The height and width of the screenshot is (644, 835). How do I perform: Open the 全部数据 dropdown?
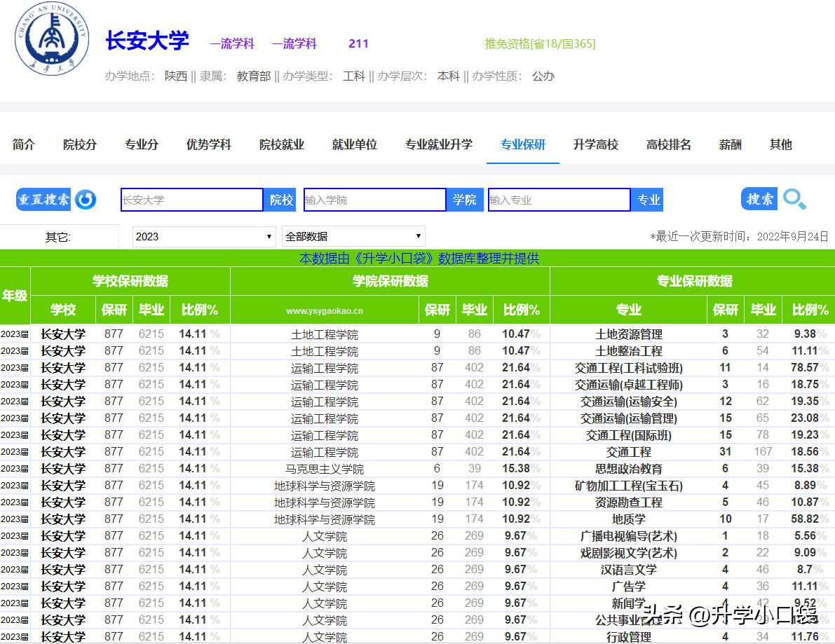(x=353, y=236)
